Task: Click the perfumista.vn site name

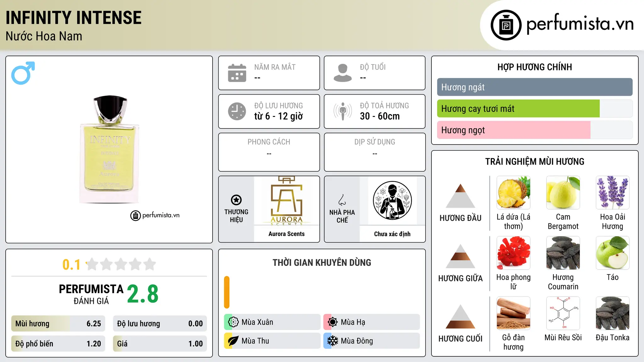Action: pyautogui.click(x=580, y=24)
